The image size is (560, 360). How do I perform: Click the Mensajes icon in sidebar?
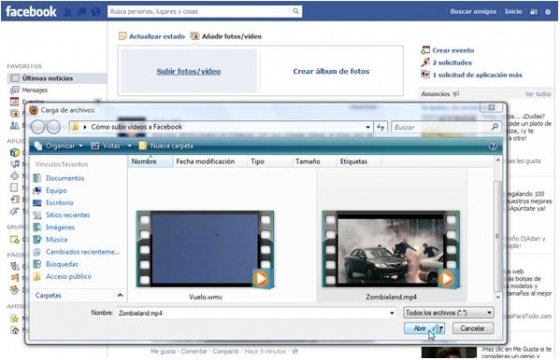click(14, 90)
